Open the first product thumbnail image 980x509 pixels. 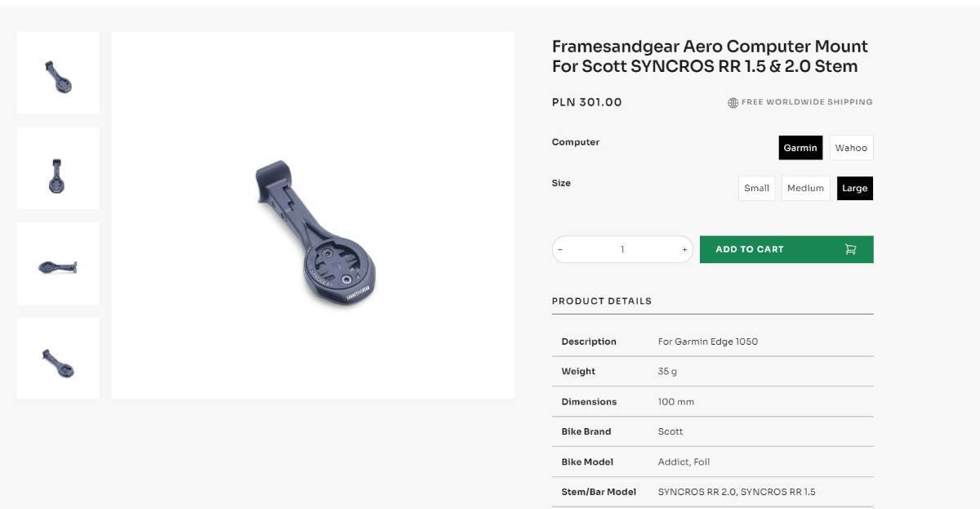[58, 74]
